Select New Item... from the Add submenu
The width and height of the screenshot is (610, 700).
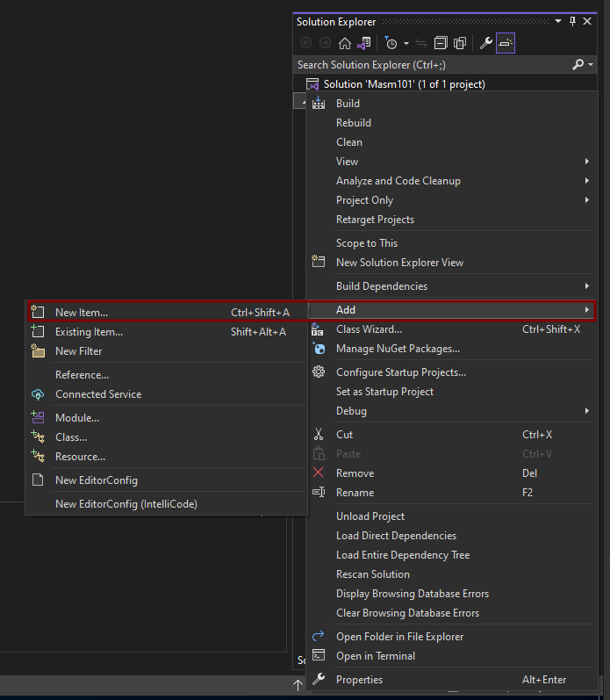[82, 312]
